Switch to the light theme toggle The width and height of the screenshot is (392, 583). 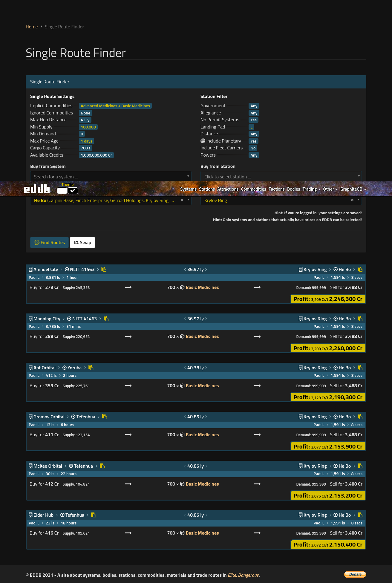coord(62,191)
